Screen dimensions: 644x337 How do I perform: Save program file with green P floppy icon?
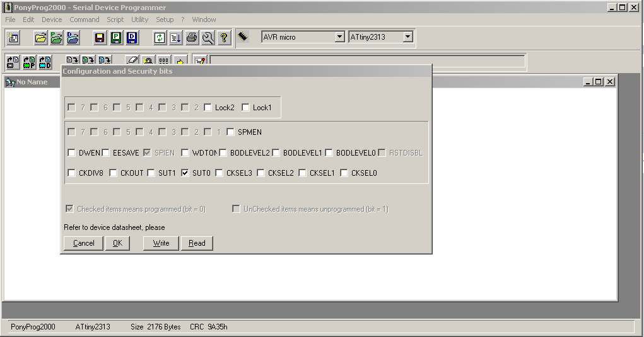116,38
